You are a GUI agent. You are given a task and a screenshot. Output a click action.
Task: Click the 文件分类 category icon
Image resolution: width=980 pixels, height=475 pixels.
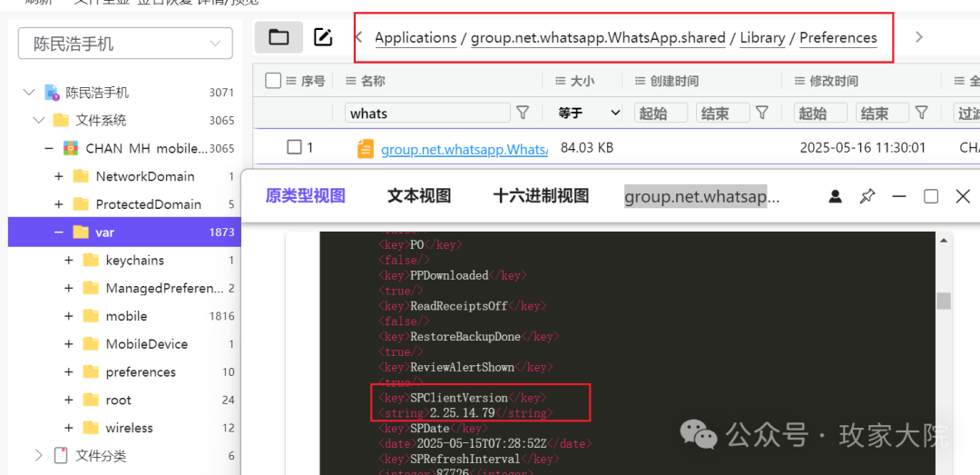coord(61,456)
